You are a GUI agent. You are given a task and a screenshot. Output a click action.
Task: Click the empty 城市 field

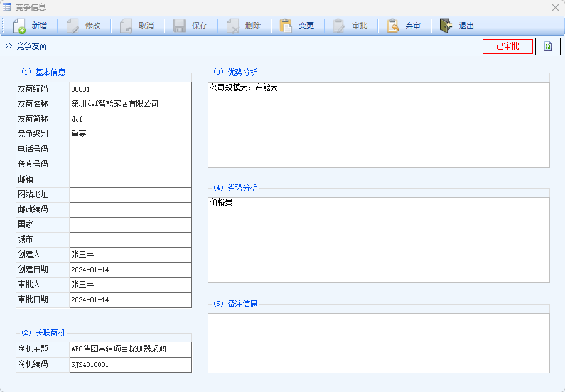coord(131,240)
